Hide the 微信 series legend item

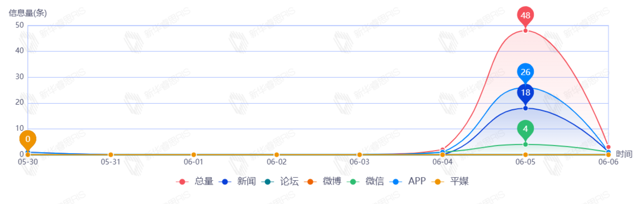click(x=365, y=181)
